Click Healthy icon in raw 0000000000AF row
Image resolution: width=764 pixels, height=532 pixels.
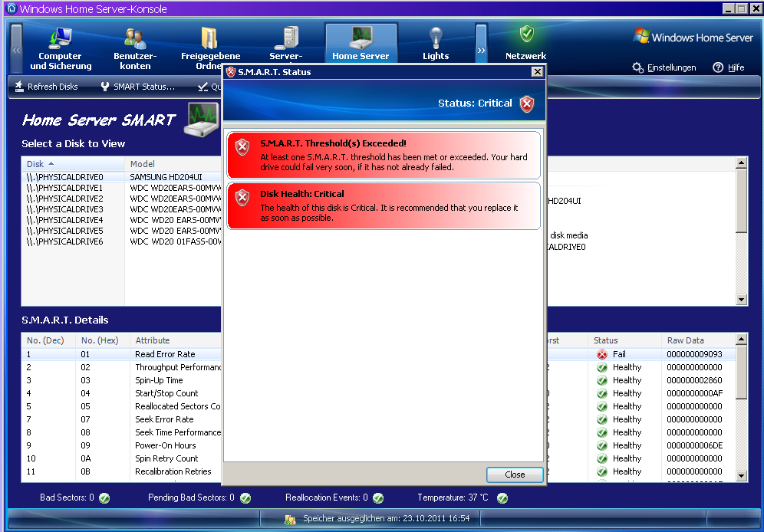point(602,393)
